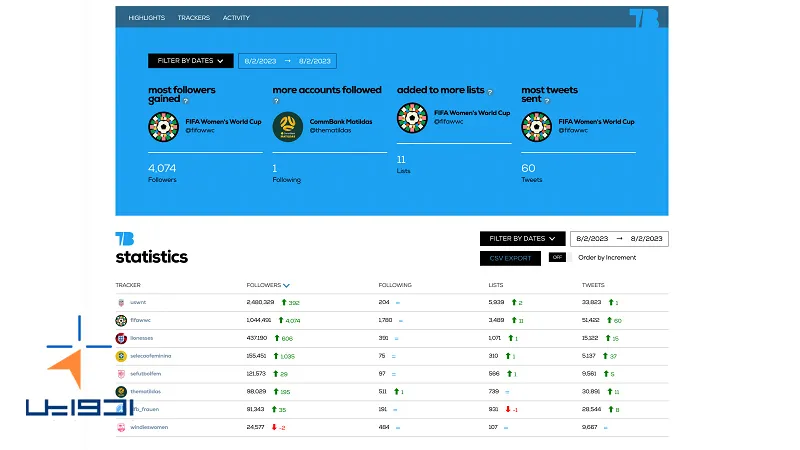Screen dimensions: 800x450
Task: Open Filter by Dates dropdown in highlights panel
Action: point(191,61)
